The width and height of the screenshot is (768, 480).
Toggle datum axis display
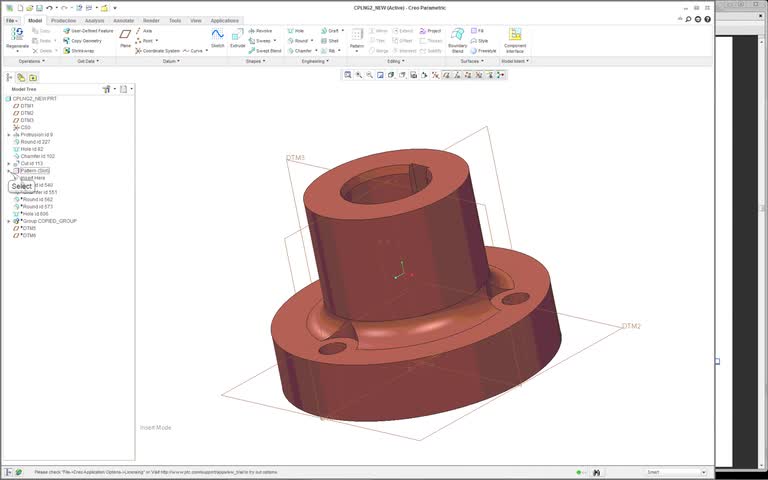point(457,75)
